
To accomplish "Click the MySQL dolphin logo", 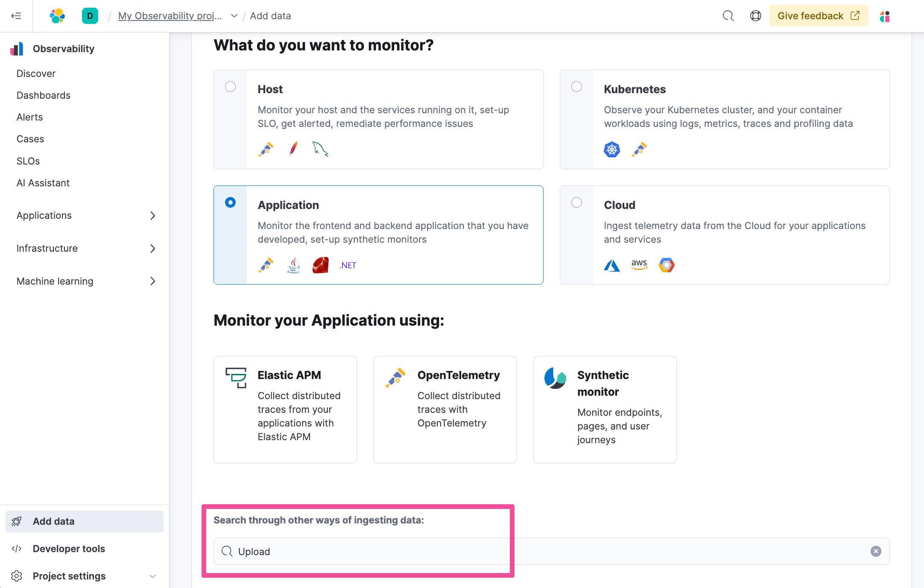I will point(321,150).
